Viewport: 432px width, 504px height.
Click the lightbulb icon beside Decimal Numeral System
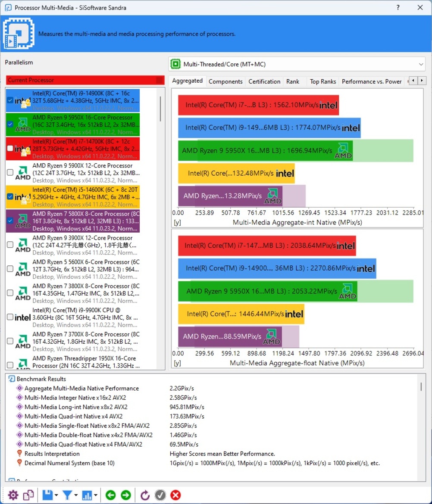coord(19,463)
